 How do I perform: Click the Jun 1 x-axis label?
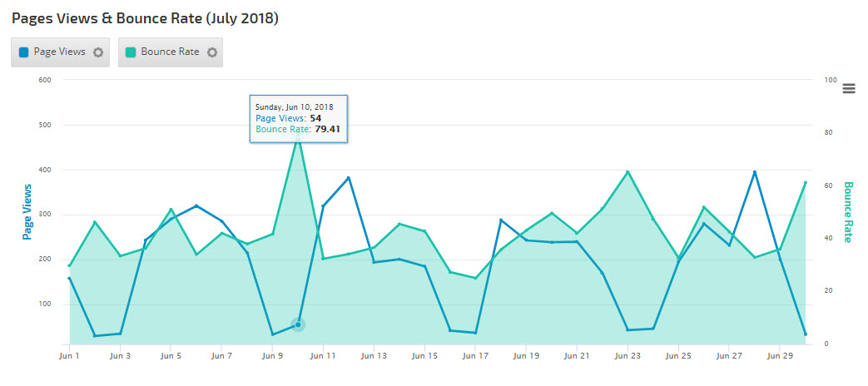coord(69,355)
